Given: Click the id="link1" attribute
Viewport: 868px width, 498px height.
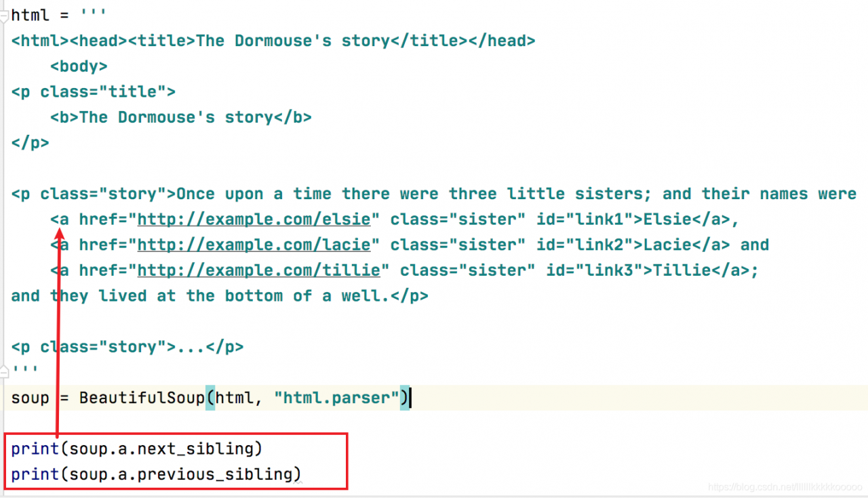Looking at the screenshot, I should (585, 220).
